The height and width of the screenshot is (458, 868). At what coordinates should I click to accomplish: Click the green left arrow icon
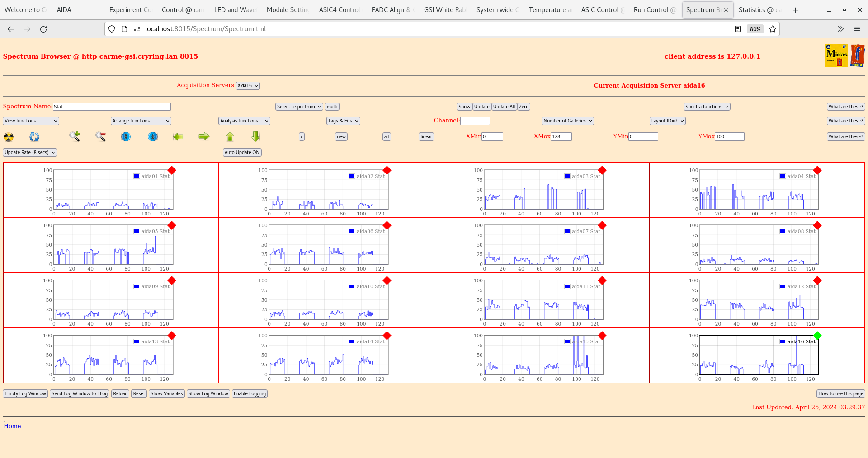click(x=178, y=136)
